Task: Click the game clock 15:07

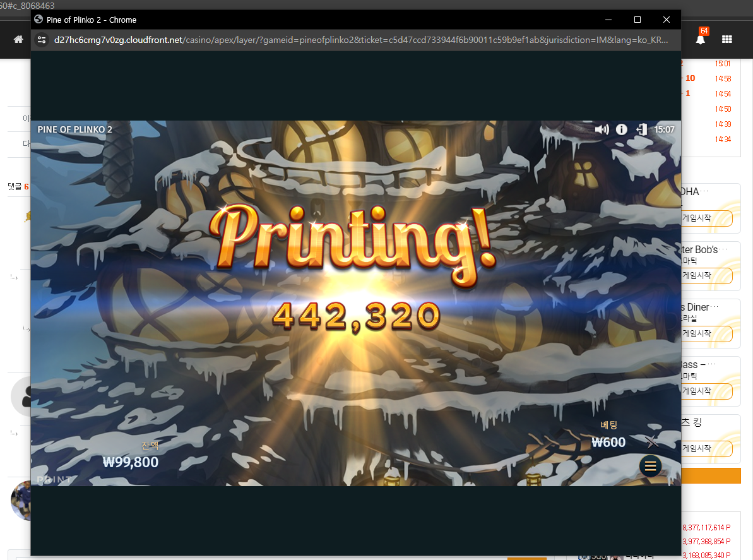Action: point(664,129)
